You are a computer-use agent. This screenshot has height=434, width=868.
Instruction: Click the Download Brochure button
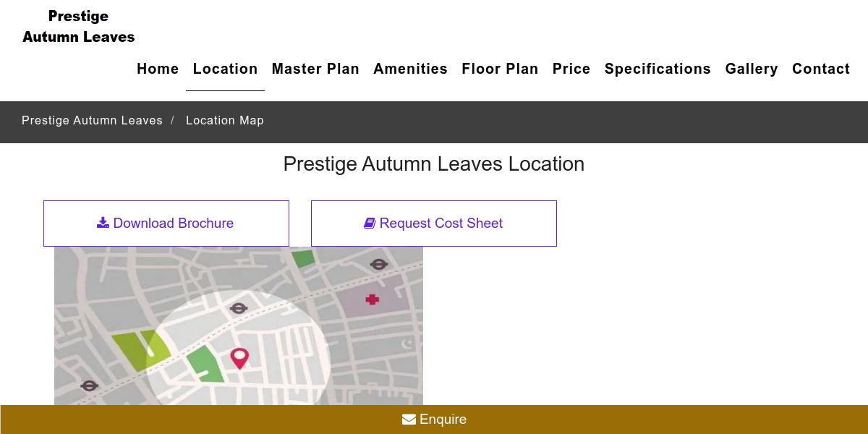click(x=166, y=224)
